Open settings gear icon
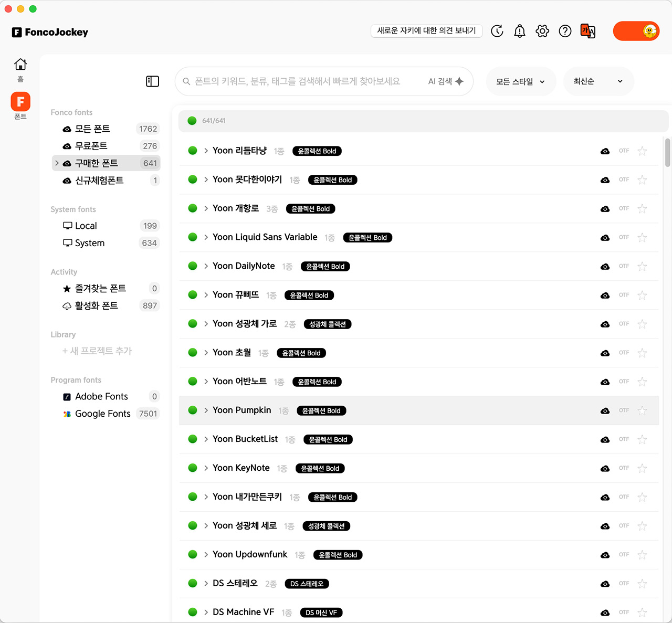Image resolution: width=672 pixels, height=623 pixels. (542, 31)
